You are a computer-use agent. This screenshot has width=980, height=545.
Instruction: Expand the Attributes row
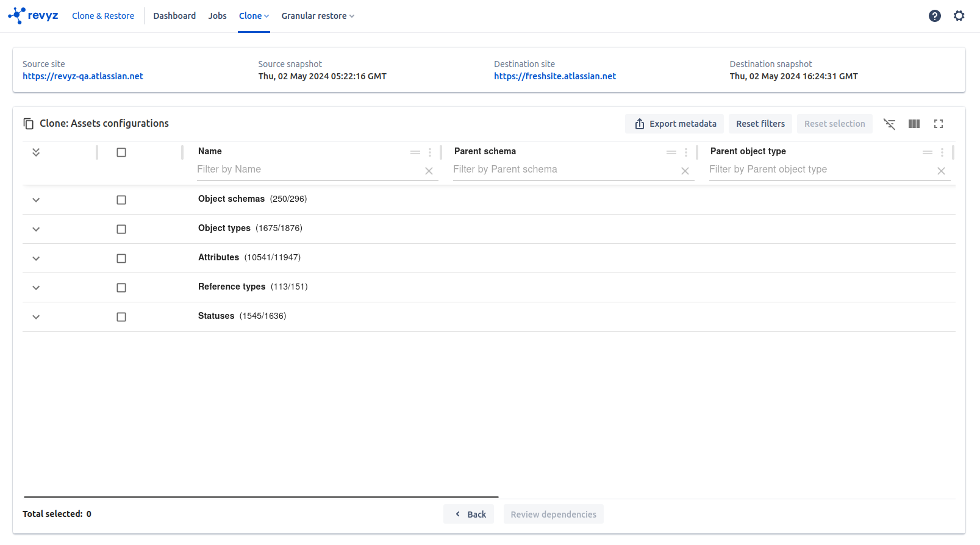36,258
